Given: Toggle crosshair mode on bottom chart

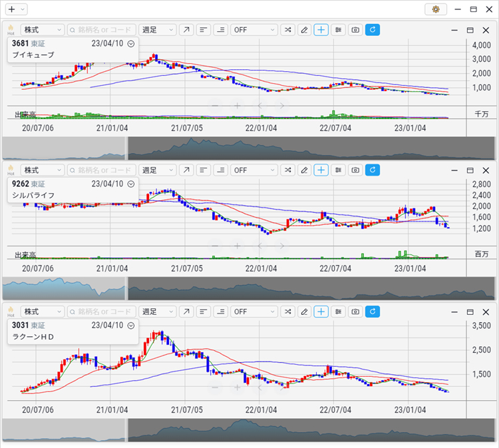Looking at the screenshot, I should click(x=321, y=311).
